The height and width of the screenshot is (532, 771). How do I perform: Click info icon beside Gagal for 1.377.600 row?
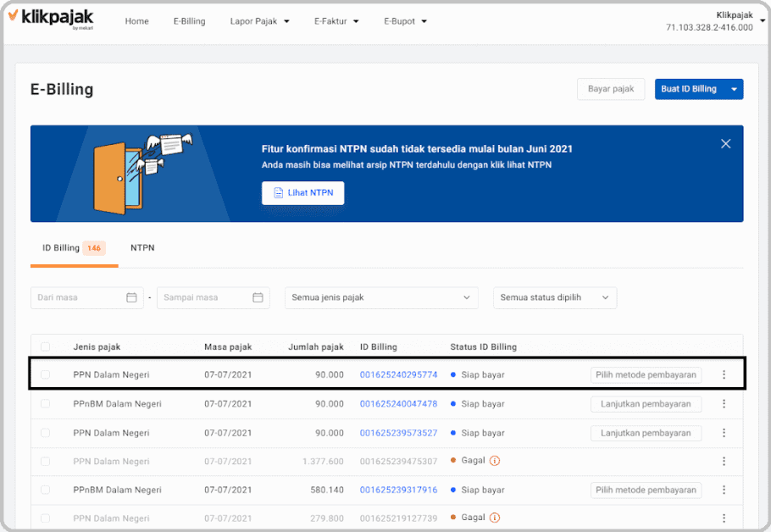click(495, 461)
